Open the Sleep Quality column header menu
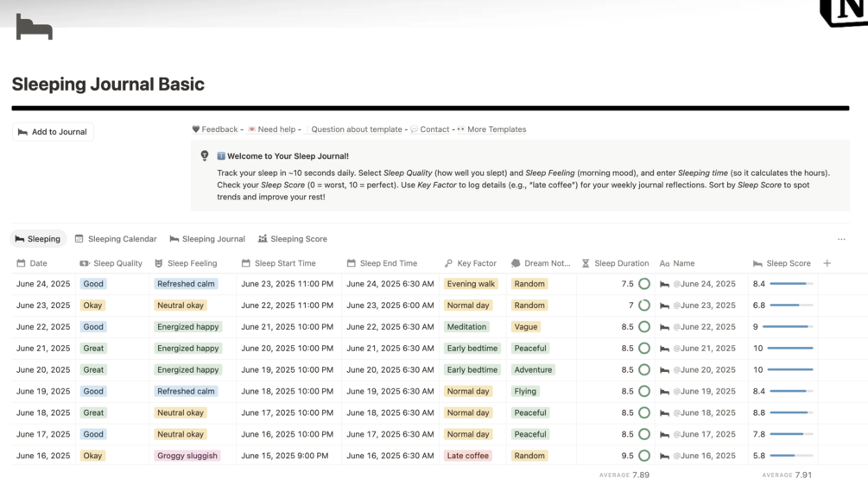This screenshot has height=485, width=868. click(117, 263)
